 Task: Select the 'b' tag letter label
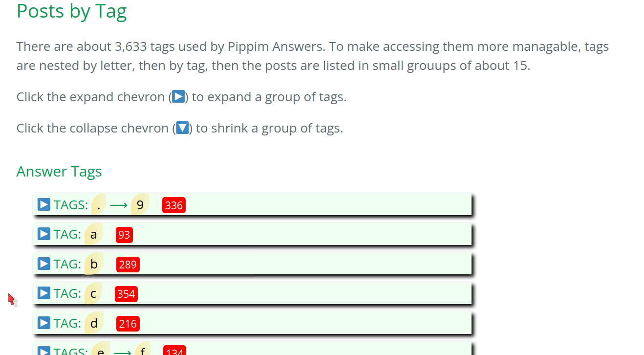(x=94, y=264)
